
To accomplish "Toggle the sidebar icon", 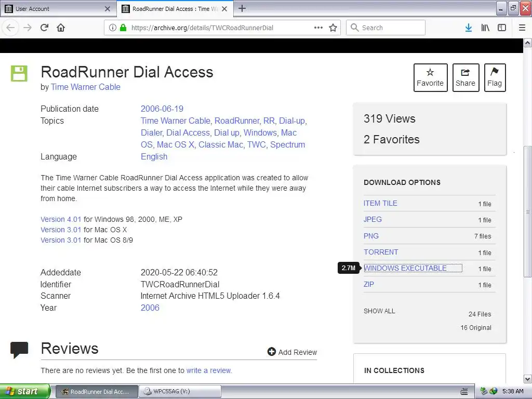I will 502,28.
